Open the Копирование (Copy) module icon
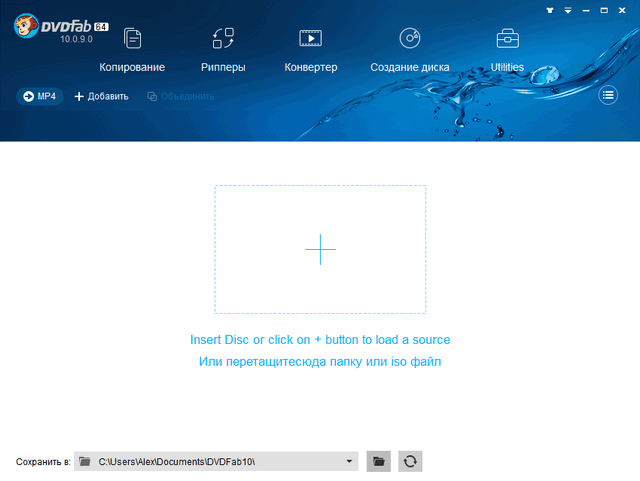 [132, 38]
